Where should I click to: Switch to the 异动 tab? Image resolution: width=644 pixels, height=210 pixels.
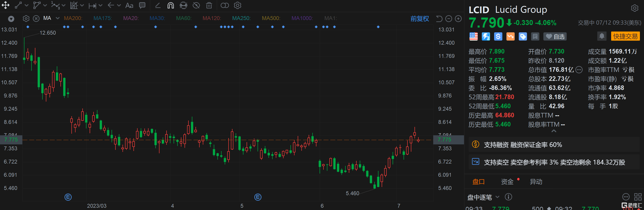coord(536,182)
